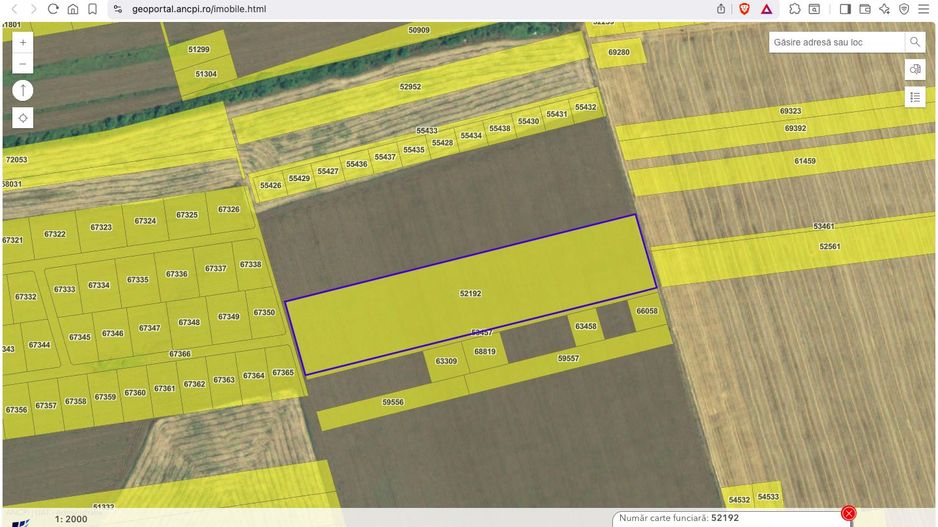Viewport: 938px width, 527px height.
Task: Reset map orientation with compass arrow
Action: tap(23, 91)
